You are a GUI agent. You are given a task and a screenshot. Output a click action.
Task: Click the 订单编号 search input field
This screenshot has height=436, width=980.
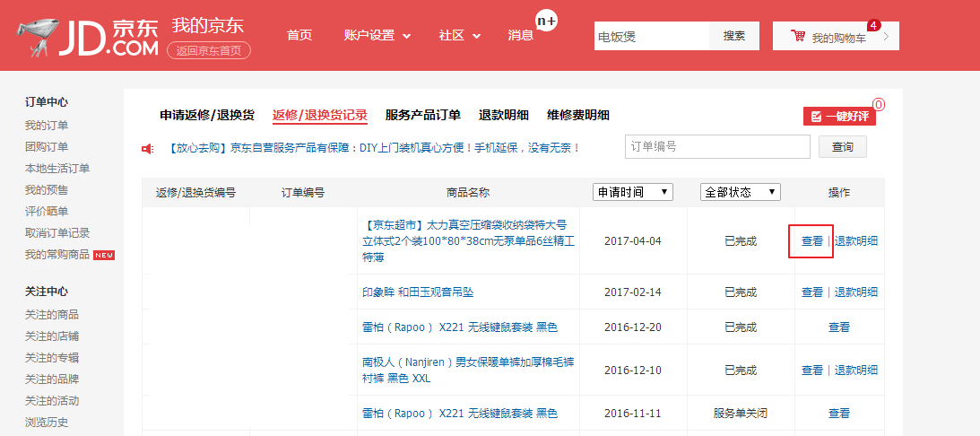[x=717, y=147]
